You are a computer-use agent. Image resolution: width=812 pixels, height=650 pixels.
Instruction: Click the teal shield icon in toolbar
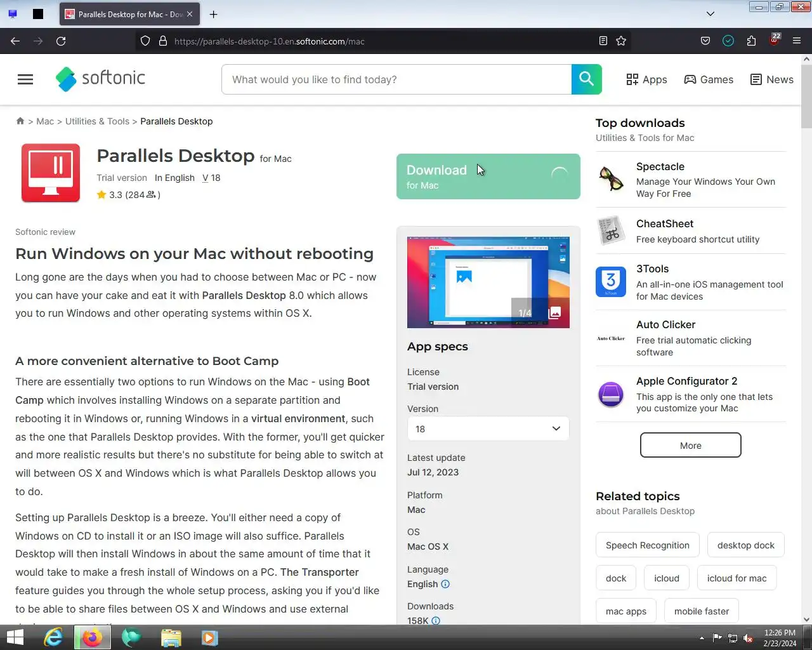728,41
